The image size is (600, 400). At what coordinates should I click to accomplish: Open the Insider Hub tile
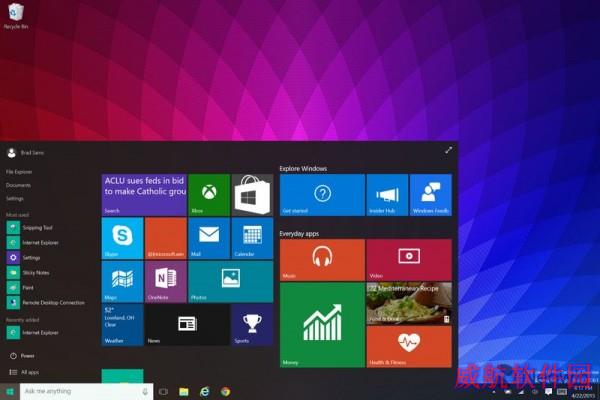[387, 195]
